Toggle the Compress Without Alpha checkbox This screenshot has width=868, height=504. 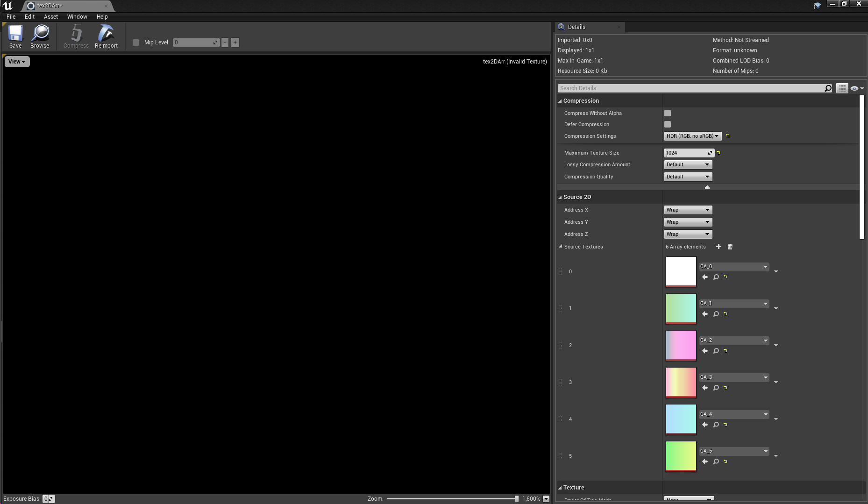[x=667, y=113]
